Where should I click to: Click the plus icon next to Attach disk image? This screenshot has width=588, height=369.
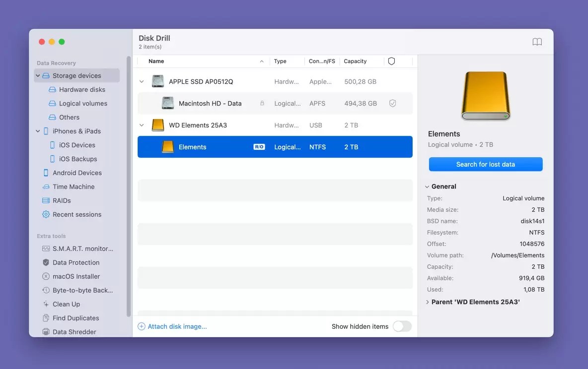pos(142,326)
